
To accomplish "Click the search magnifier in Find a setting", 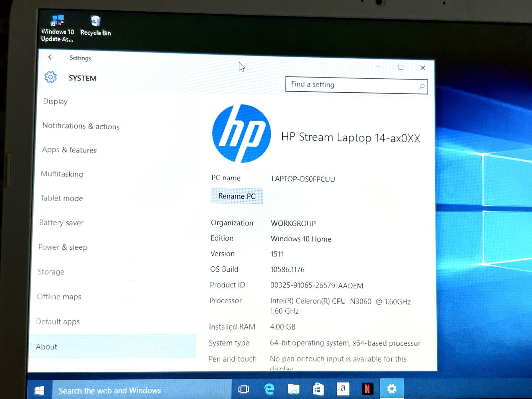I will point(422,86).
